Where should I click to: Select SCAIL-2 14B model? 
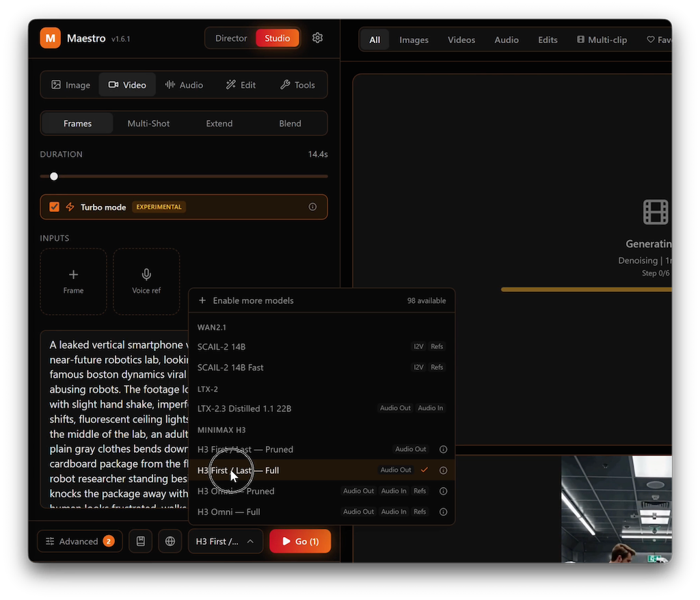(321, 347)
